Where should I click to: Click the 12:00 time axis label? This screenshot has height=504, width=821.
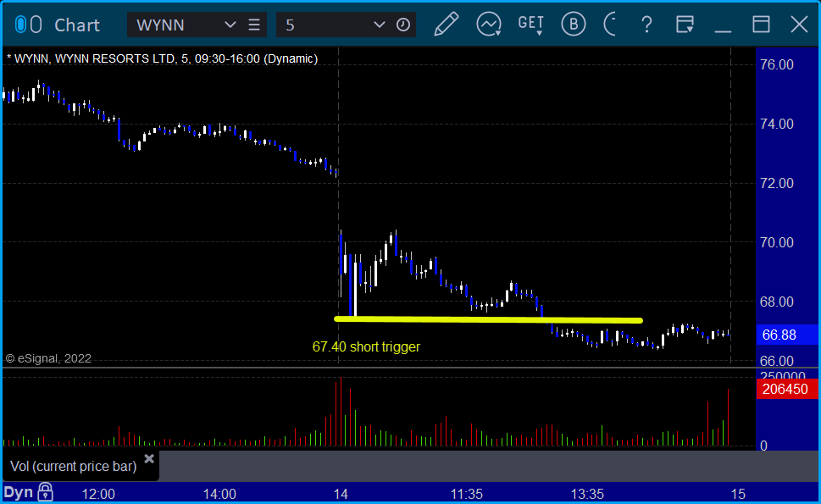click(98, 494)
